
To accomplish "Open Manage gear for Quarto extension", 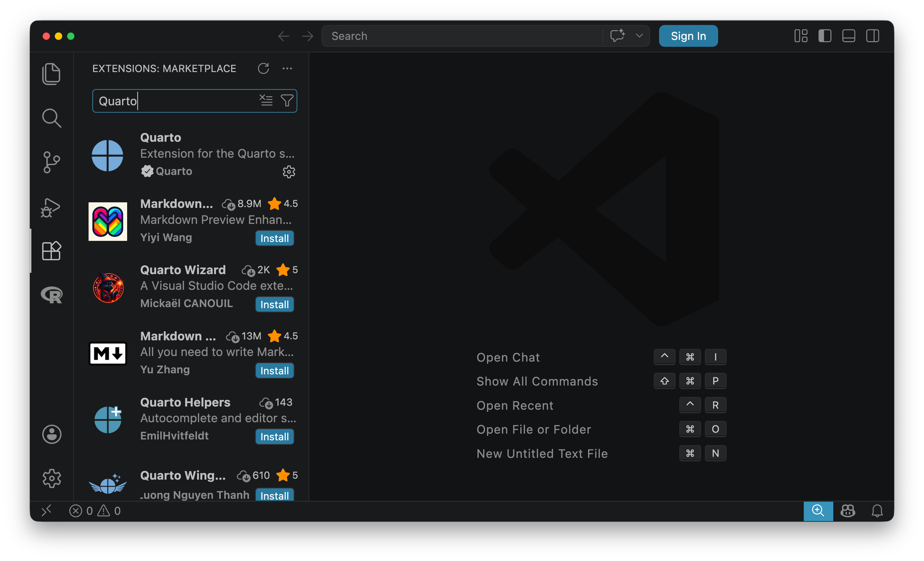I will click(x=288, y=172).
